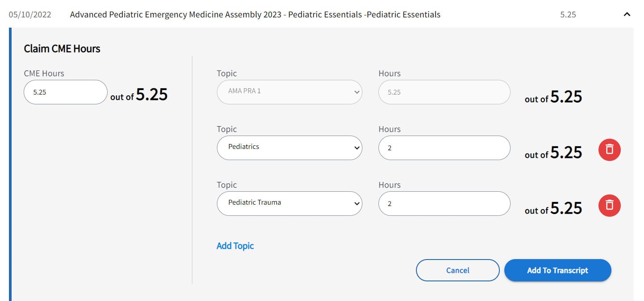This screenshot has width=644, height=301.
Task: Click the 5.25 credit value in the header row
Action: point(568,15)
